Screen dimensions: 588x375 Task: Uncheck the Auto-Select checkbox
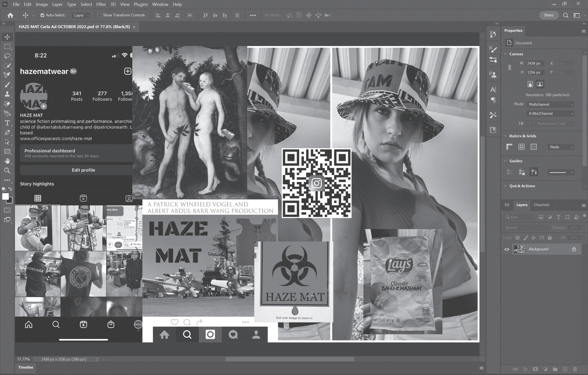pyautogui.click(x=42, y=15)
